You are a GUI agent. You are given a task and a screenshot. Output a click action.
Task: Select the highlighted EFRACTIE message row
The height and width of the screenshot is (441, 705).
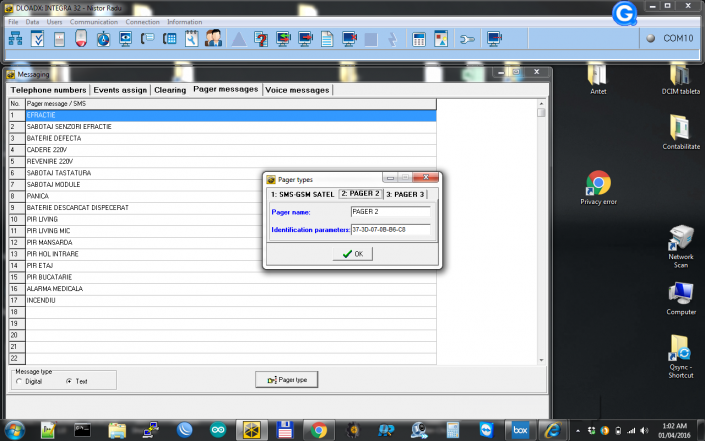coord(231,115)
